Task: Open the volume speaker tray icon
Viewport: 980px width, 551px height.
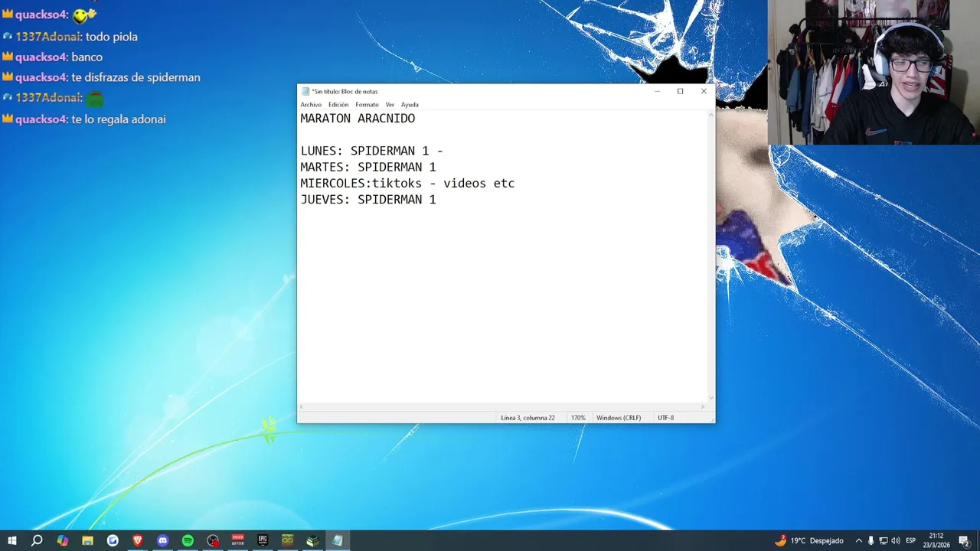Action: tap(895, 541)
